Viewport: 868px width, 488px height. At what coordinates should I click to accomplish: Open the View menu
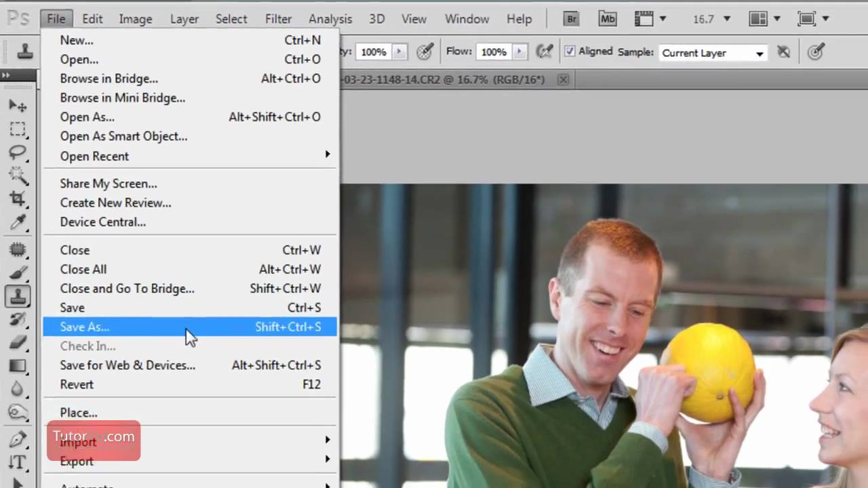(x=414, y=19)
